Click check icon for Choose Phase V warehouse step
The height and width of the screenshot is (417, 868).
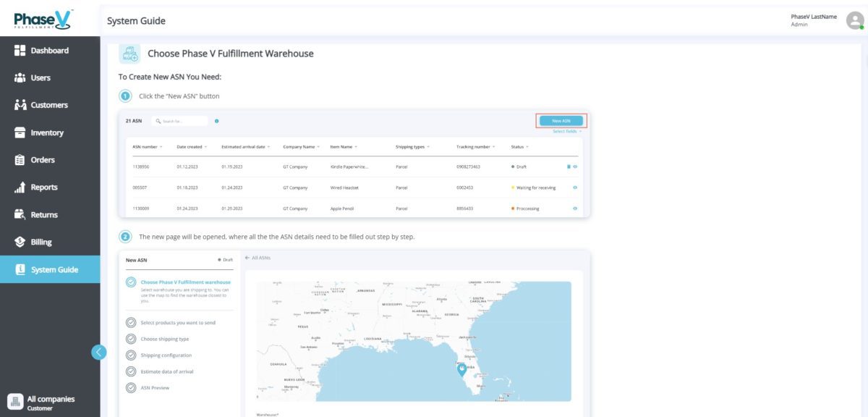coord(131,282)
